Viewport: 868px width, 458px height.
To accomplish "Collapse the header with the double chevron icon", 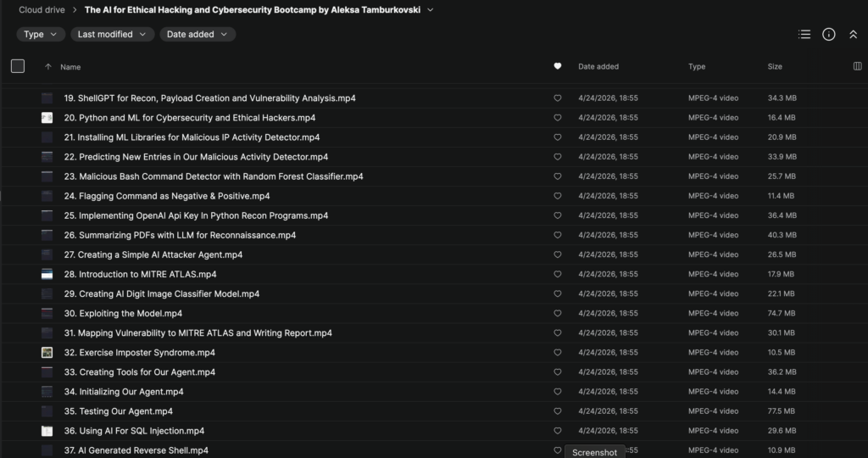I will tap(853, 34).
